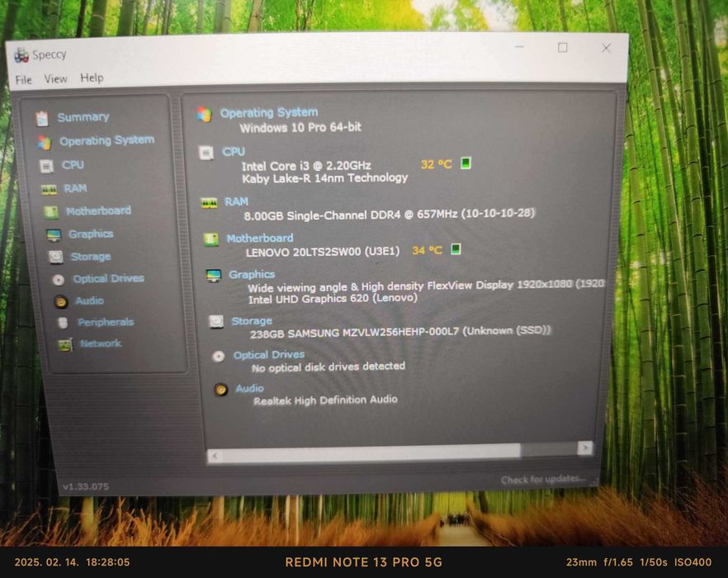Image resolution: width=728 pixels, height=578 pixels.
Task: Click the Graphics monitor icon in sidebar
Action: coord(54,235)
